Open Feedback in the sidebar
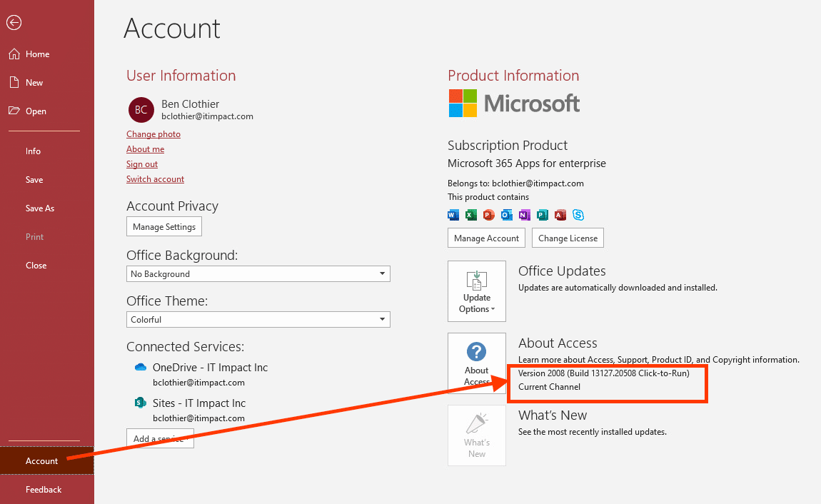 (x=44, y=489)
